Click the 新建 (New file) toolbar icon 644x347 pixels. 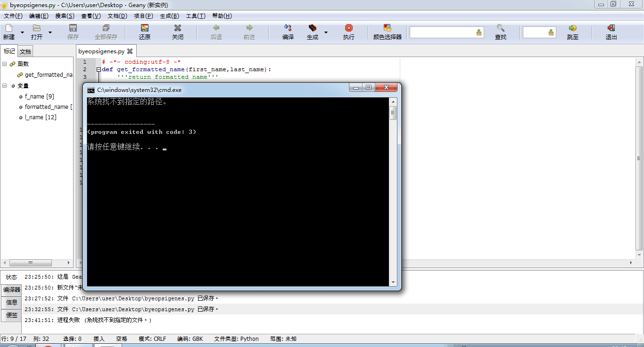point(8,28)
